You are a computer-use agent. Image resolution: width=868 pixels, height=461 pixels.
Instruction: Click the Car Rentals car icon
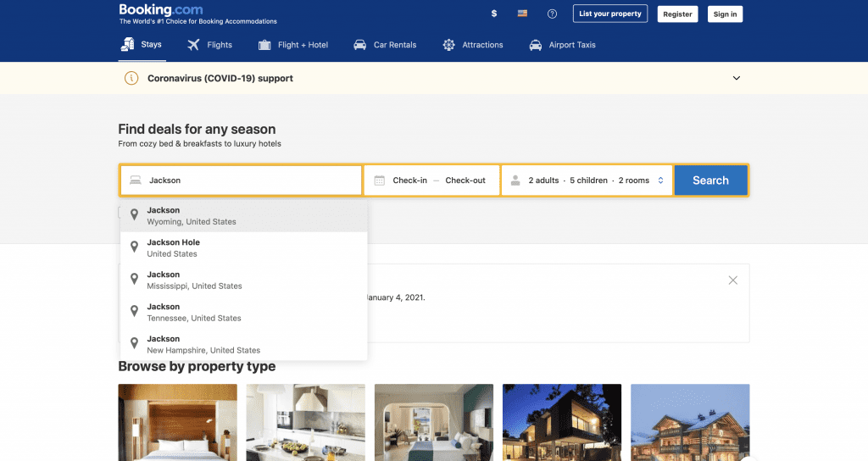pos(359,45)
